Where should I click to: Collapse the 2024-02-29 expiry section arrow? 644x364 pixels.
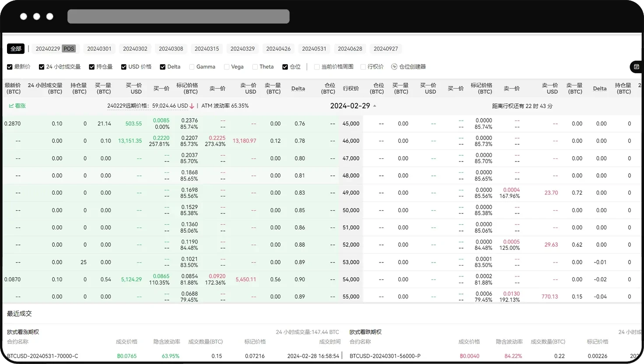point(374,106)
